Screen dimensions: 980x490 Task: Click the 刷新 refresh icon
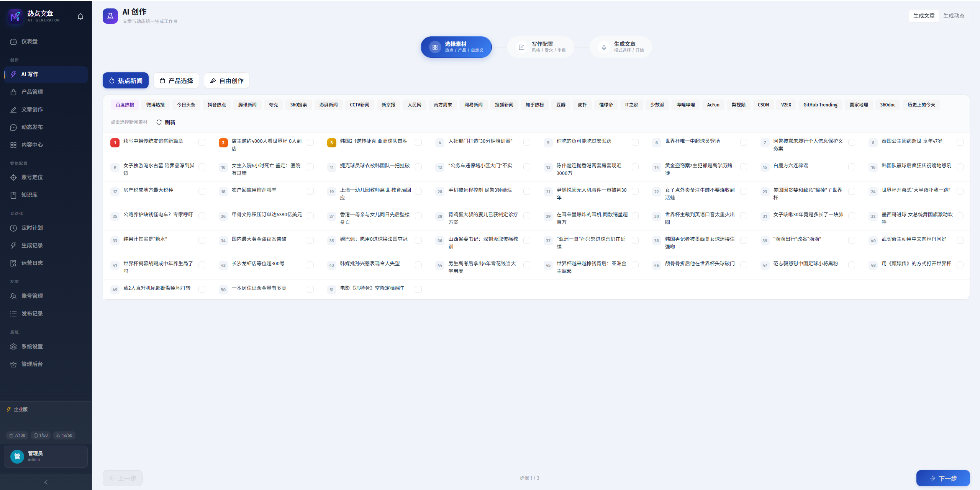click(159, 122)
